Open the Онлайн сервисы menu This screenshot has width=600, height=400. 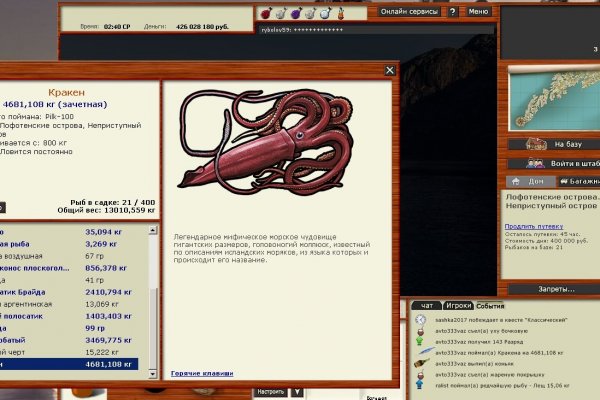coord(410,12)
